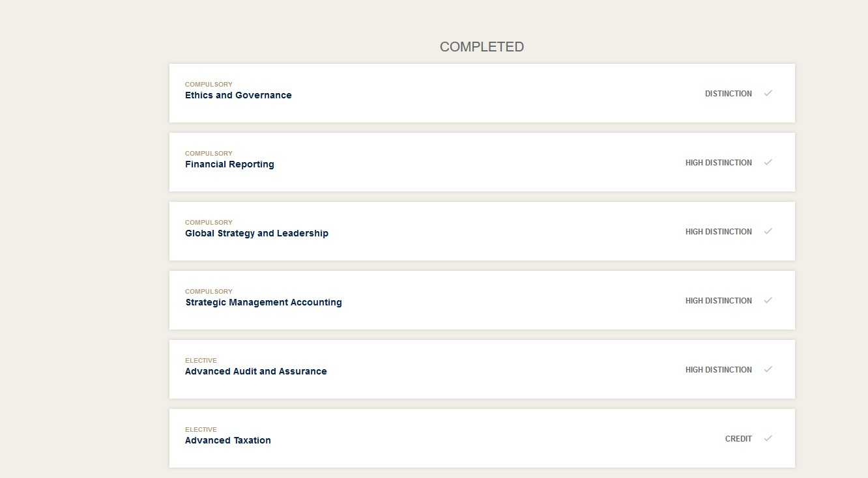The width and height of the screenshot is (868, 478).
Task: Click the checkmark icon for Ethics and Governance
Action: click(768, 93)
